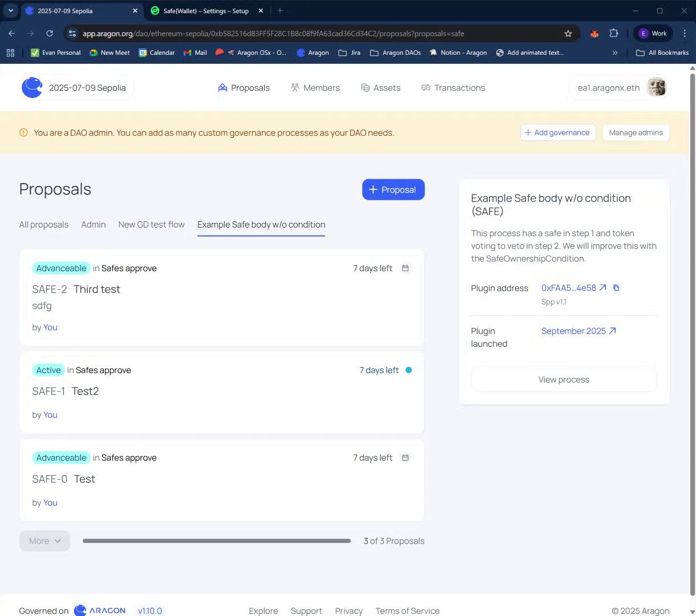Open SAFE-0 Test proposal
Screen dimensions: 696x616
tap(222, 480)
